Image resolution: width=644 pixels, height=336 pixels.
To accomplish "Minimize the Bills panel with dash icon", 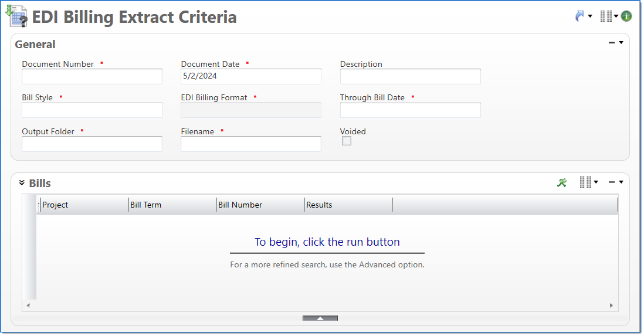I will [612, 182].
